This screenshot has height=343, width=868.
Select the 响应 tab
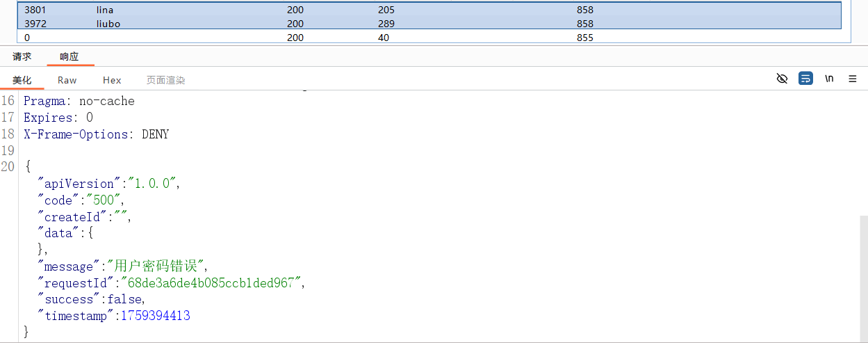[x=69, y=56]
